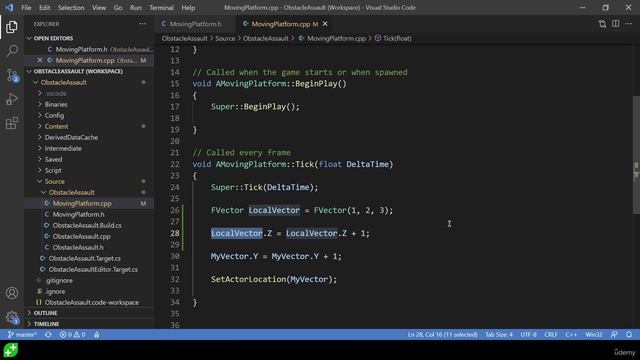Expand the Binaries folder
The width and height of the screenshot is (640, 360).
[x=90, y=104]
